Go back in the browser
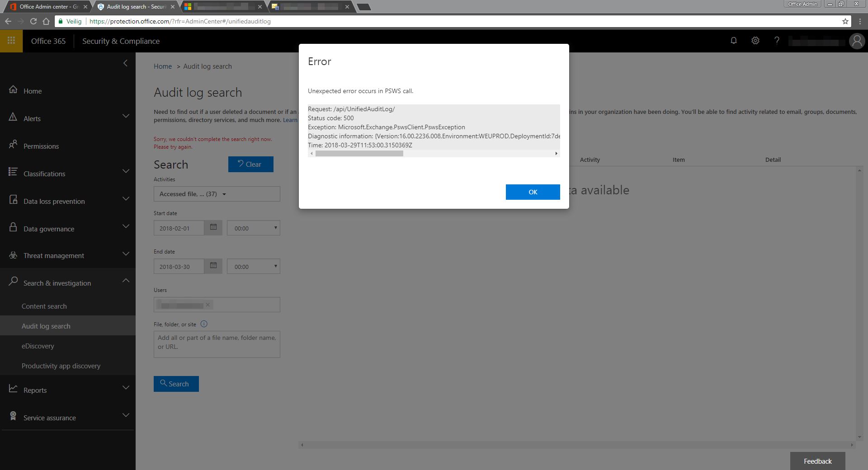 pyautogui.click(x=8, y=21)
